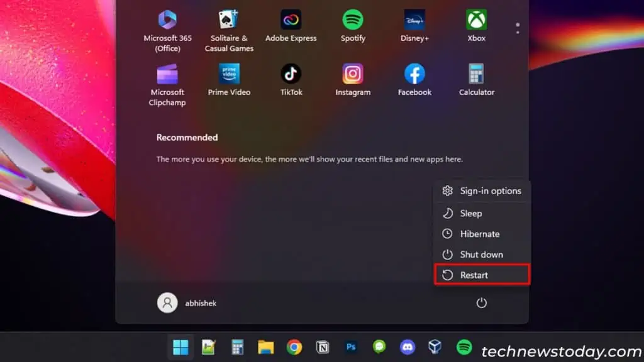Choose Hibernate from power menu
The image size is (644, 362).
pos(482,234)
